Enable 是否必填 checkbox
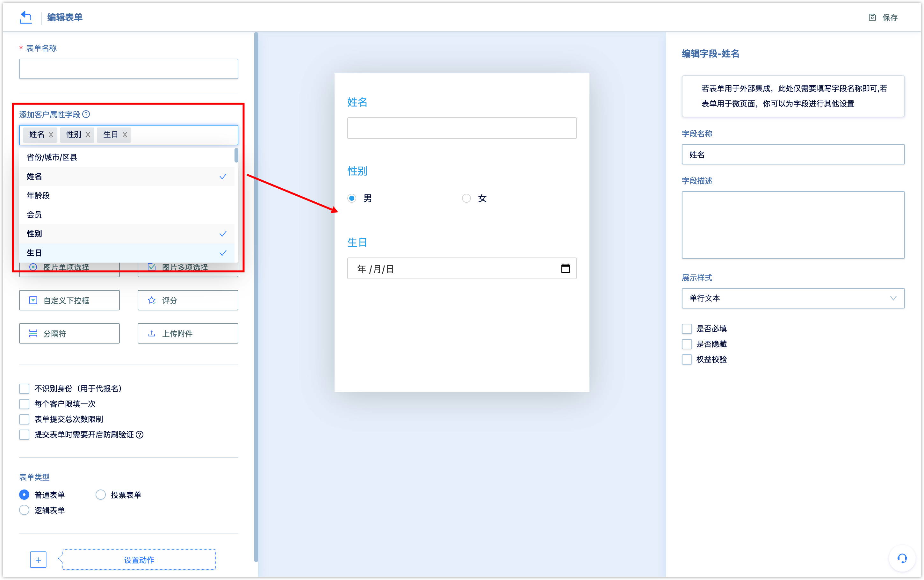 pyautogui.click(x=687, y=329)
